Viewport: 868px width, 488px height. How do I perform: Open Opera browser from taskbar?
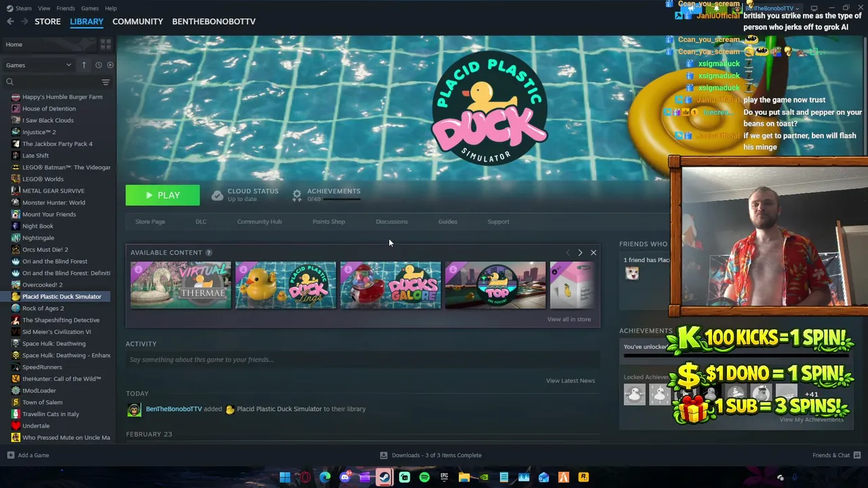coord(305,477)
